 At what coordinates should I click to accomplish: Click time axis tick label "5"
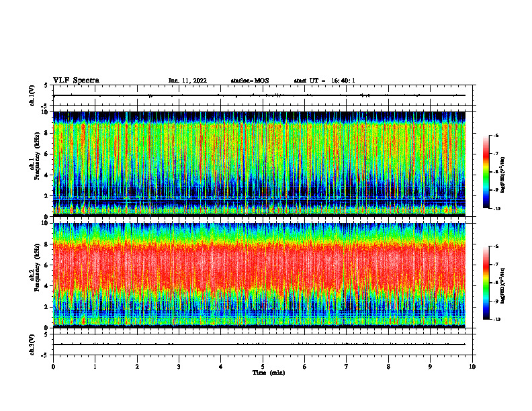tap(263, 367)
